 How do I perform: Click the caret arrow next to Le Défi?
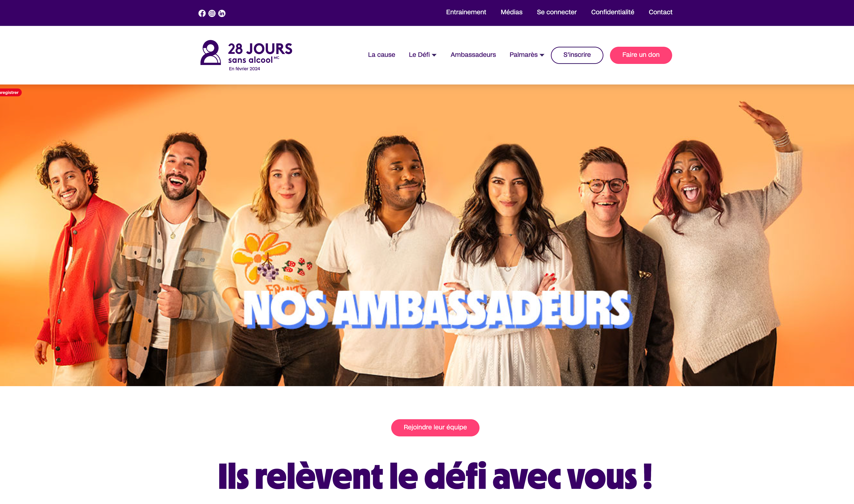[x=434, y=55]
